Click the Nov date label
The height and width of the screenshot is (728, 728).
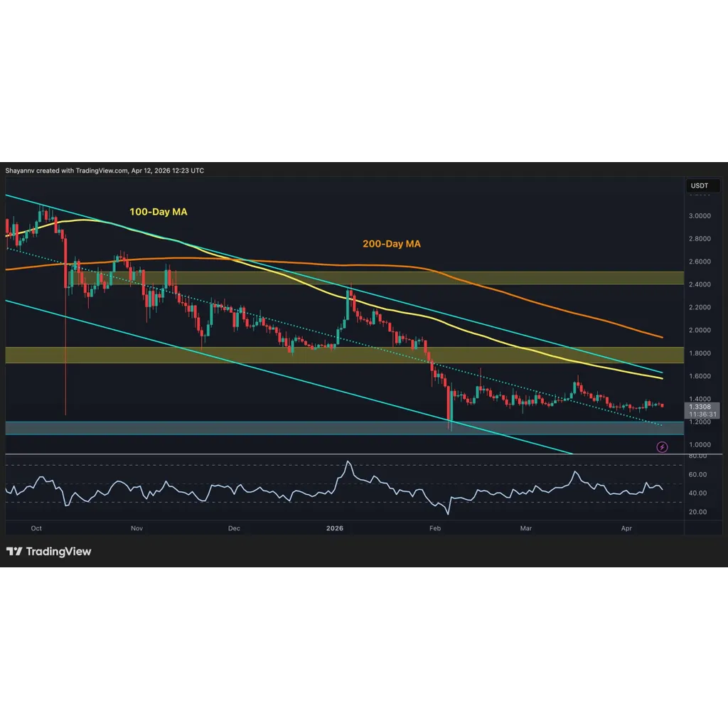point(136,528)
